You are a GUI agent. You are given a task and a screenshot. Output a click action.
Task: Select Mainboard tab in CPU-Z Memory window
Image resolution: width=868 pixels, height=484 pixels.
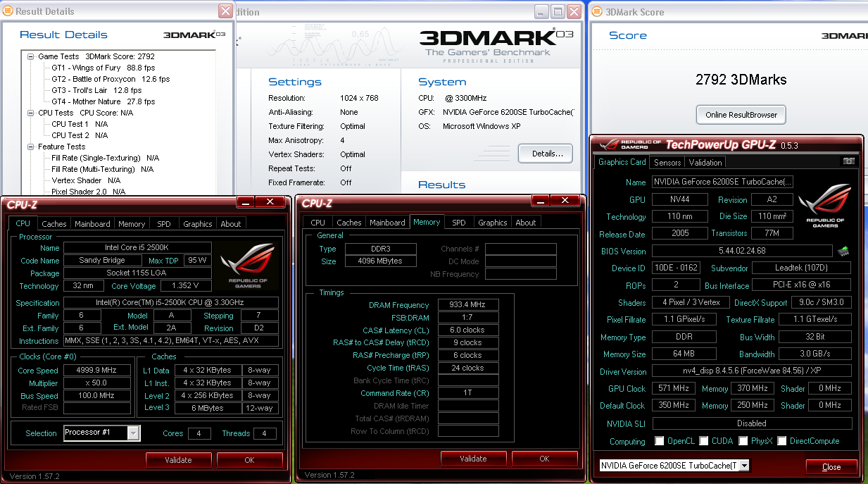pos(388,223)
